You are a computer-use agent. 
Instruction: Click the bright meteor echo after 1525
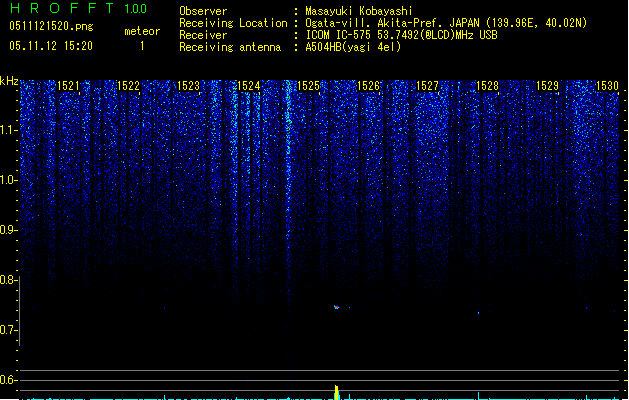tap(337, 307)
